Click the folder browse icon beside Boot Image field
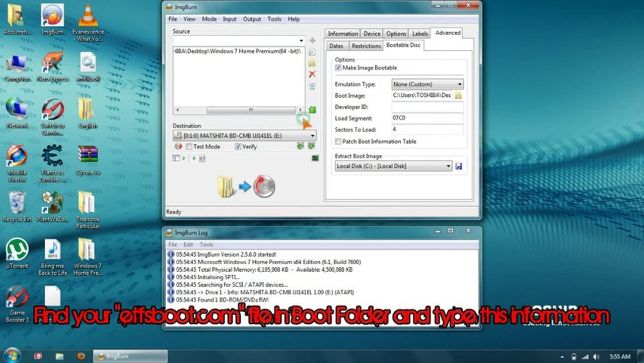644x363 pixels. 458,95
